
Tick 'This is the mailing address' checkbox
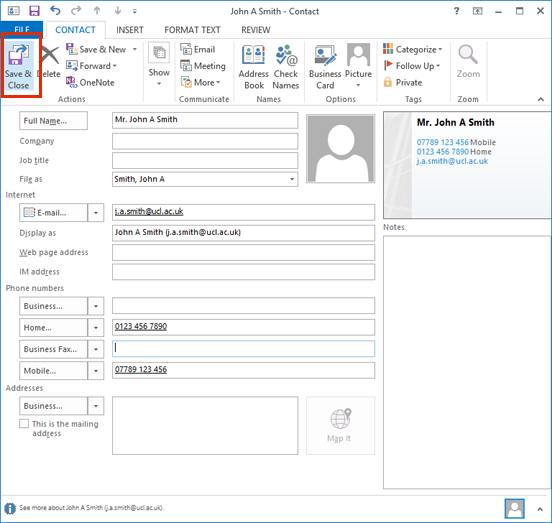coord(24,423)
